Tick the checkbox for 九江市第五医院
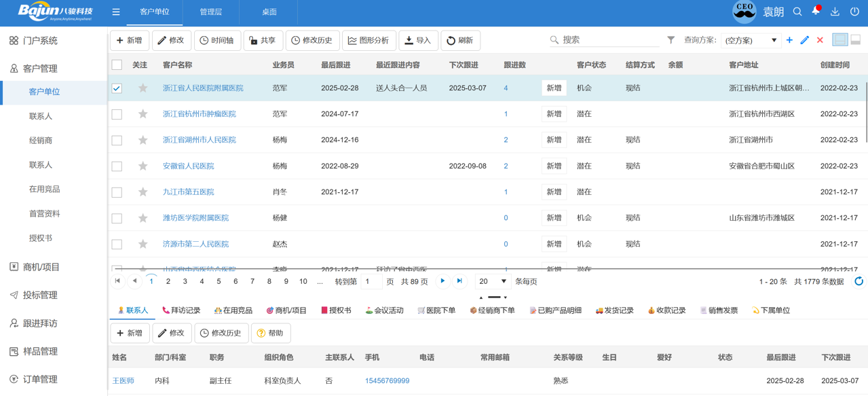This screenshot has height=396, width=868. click(x=117, y=192)
